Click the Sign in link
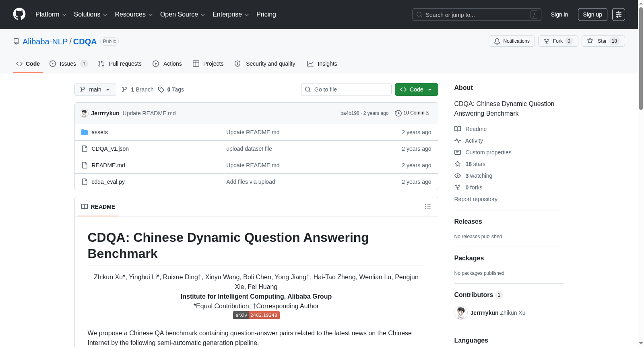644x347 pixels. coord(559,15)
